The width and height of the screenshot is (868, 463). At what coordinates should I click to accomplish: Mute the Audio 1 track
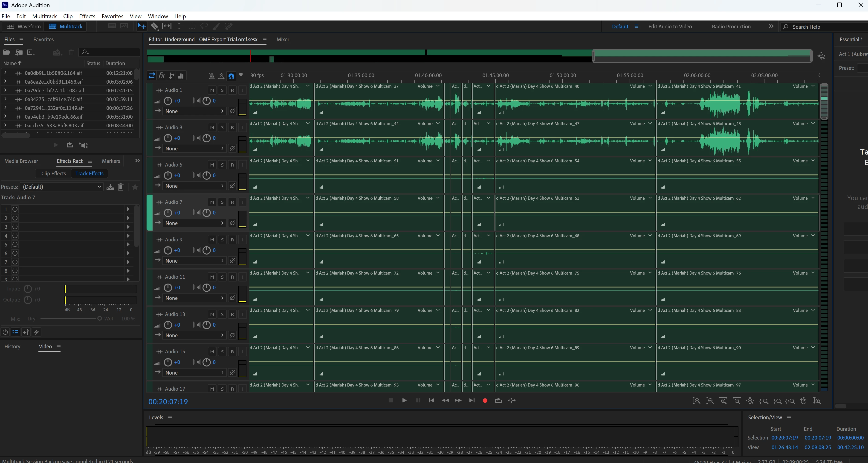click(212, 90)
